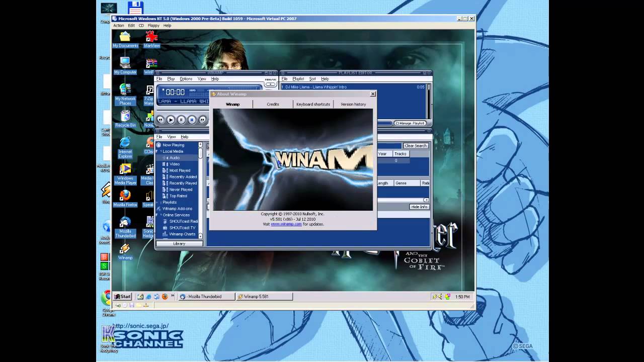This screenshot has width=644, height=362.
Task: Select the Recently Added smart view
Action: (x=183, y=177)
